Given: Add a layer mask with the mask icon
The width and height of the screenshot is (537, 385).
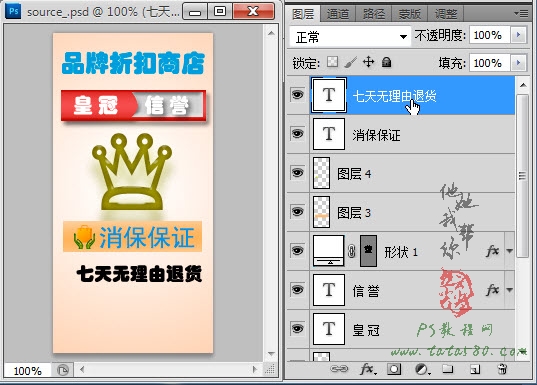Looking at the screenshot, I should coord(394,369).
